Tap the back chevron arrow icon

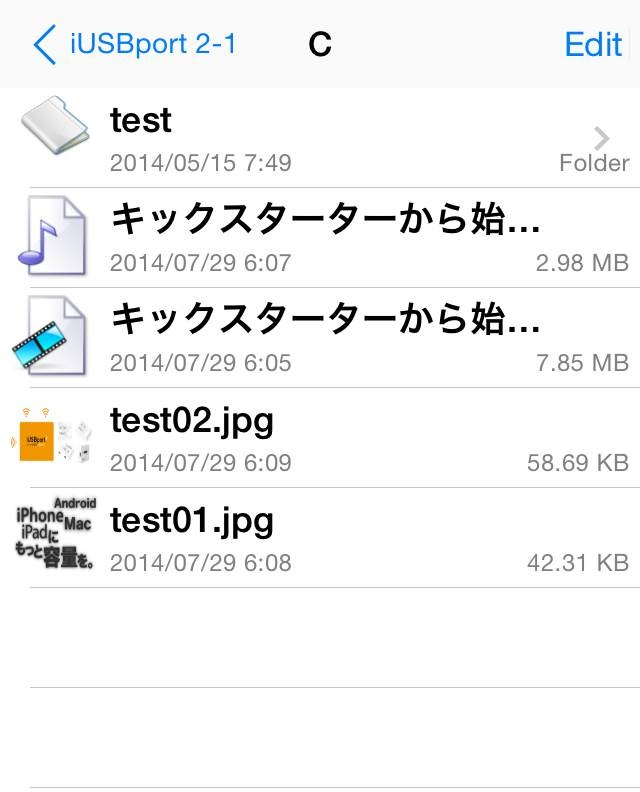44,44
